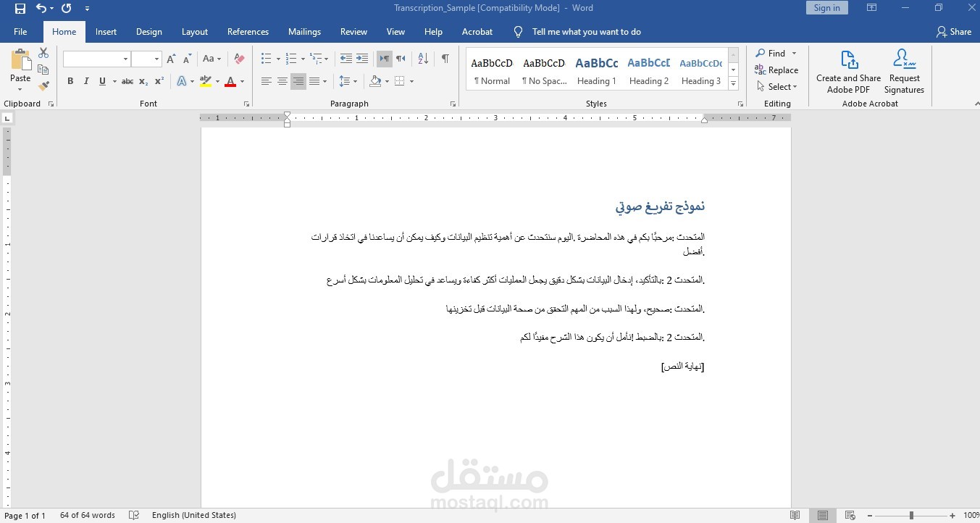The width and height of the screenshot is (980, 523).
Task: Open the Acrobat tab
Action: (x=477, y=32)
